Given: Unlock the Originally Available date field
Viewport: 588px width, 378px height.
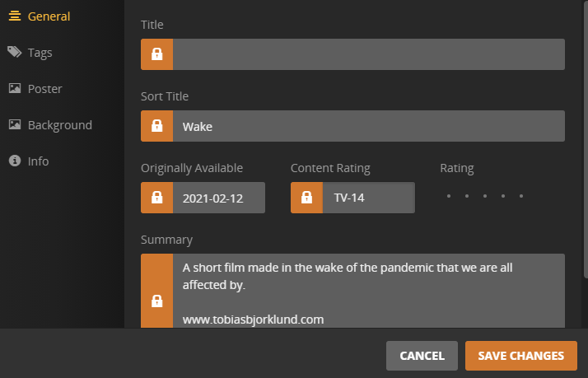Looking at the screenshot, I should (156, 198).
